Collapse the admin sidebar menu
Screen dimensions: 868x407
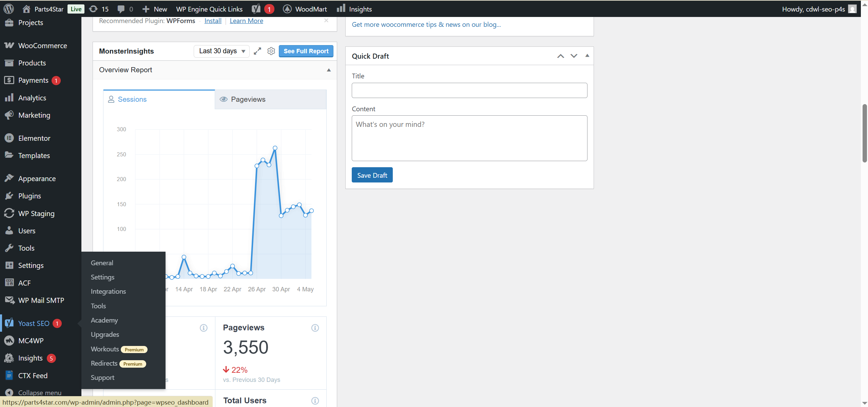[40, 392]
